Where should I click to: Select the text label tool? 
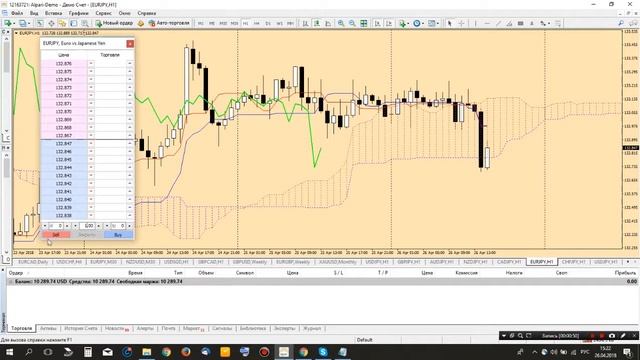(532, 23)
